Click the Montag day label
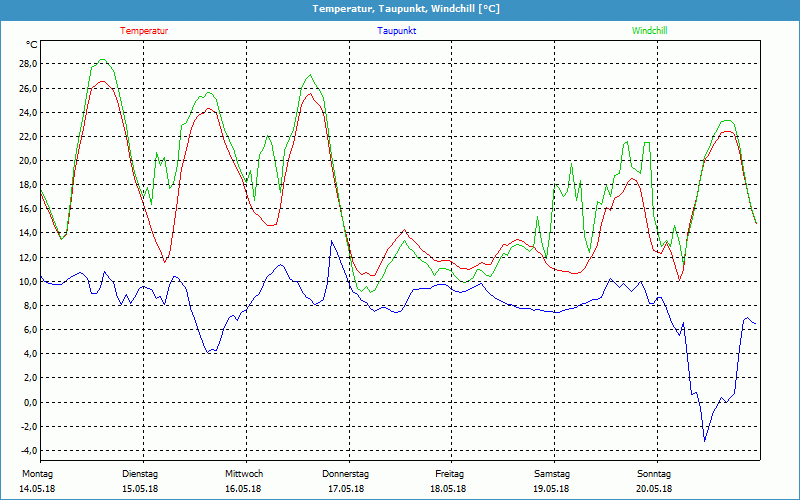This screenshot has height=500, width=800. tap(37, 474)
